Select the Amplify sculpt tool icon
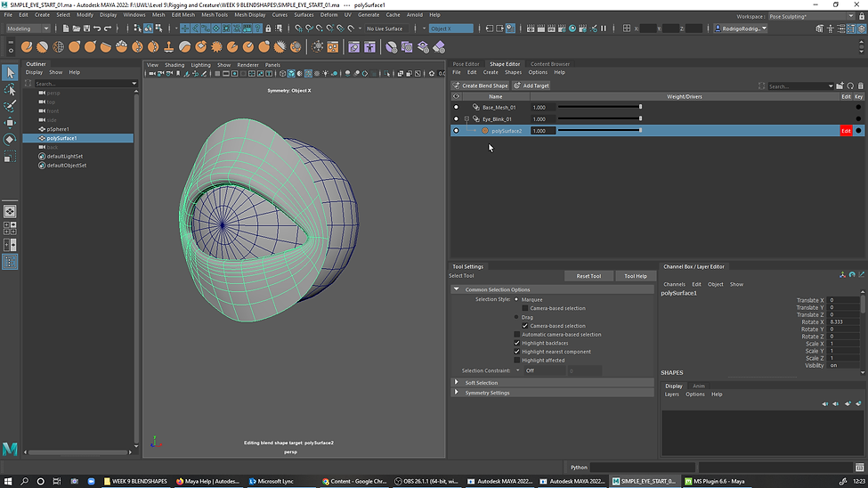This screenshot has width=868, height=488. [280, 47]
